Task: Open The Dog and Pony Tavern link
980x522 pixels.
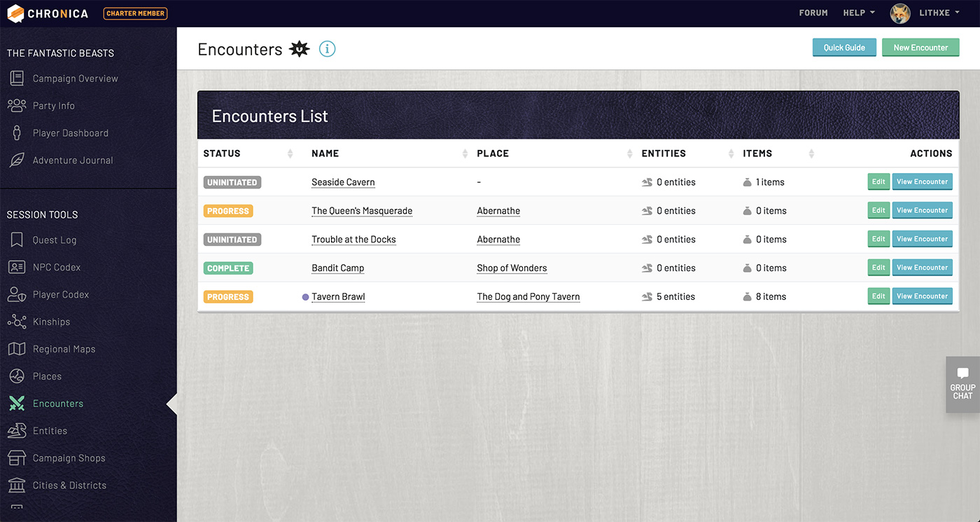Action: tap(528, 297)
